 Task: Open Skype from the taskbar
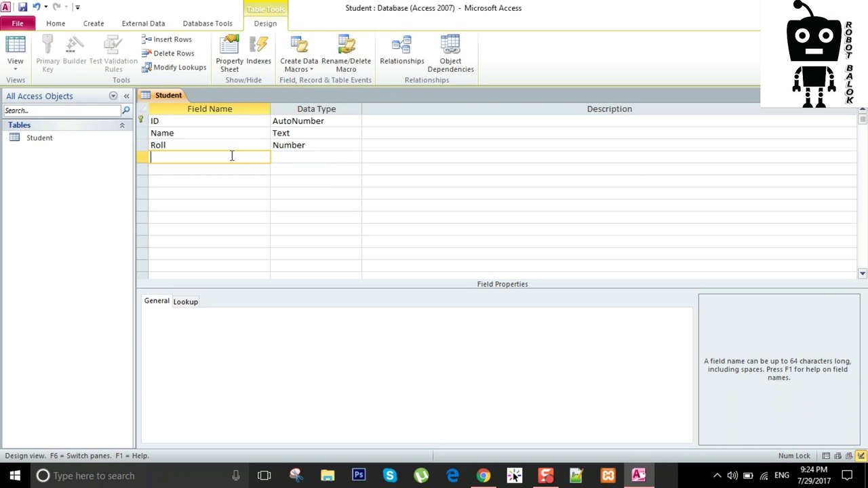[389, 476]
